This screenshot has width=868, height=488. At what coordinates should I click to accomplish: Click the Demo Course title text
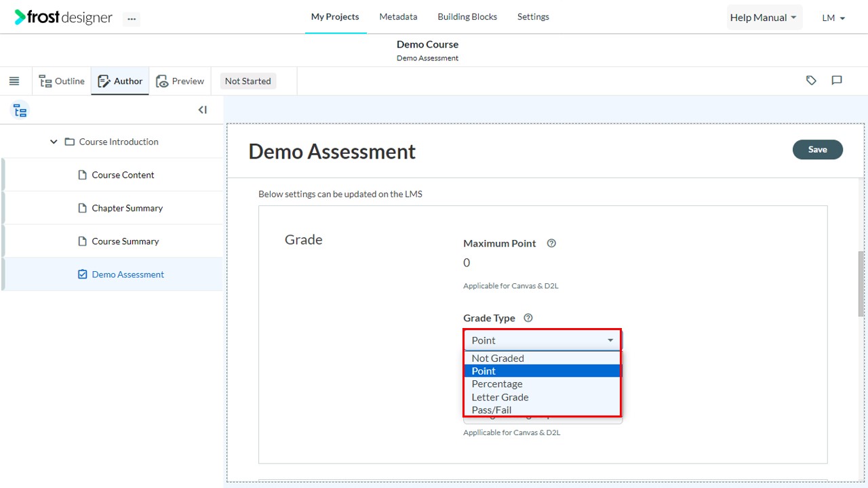[427, 44]
